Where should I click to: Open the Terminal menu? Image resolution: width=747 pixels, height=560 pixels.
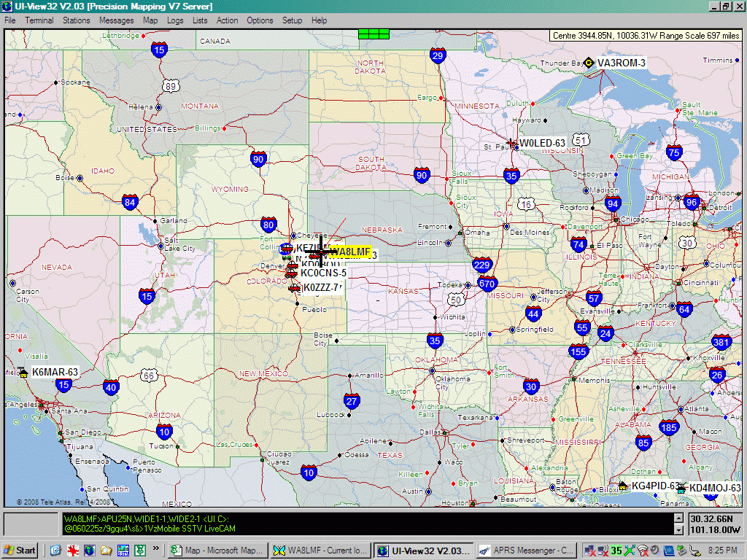coord(39,20)
